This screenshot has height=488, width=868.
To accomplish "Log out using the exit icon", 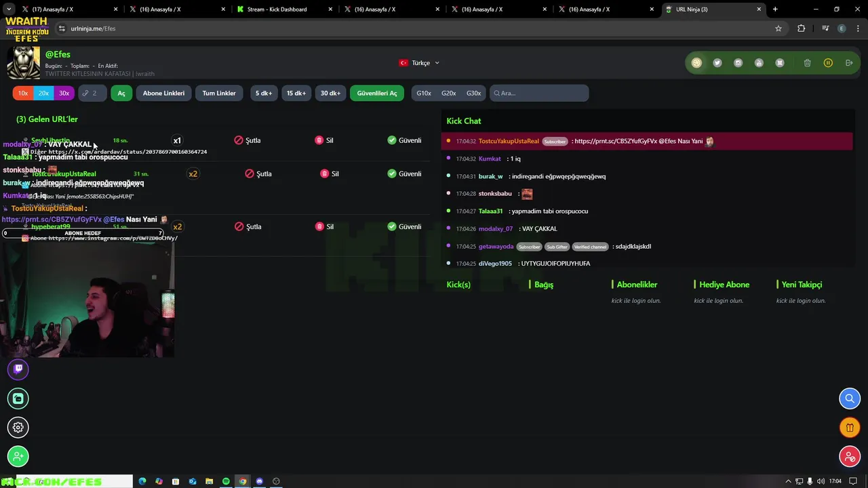I will (x=849, y=63).
